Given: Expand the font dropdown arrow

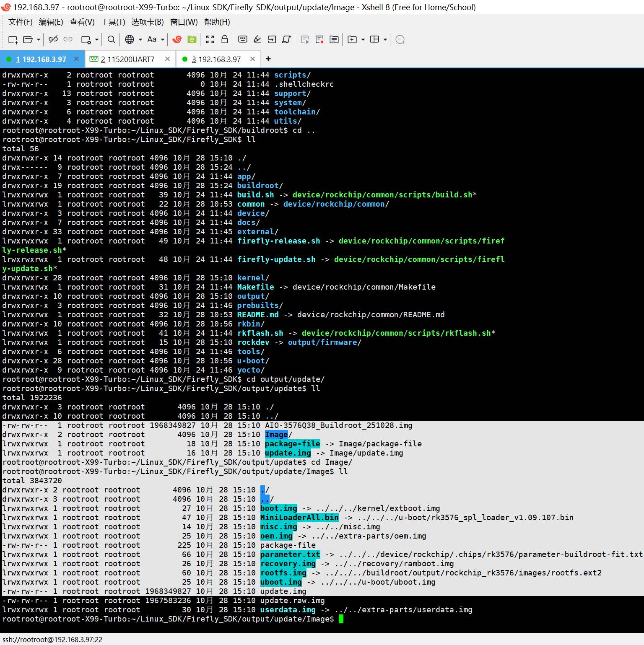Looking at the screenshot, I should (163, 39).
